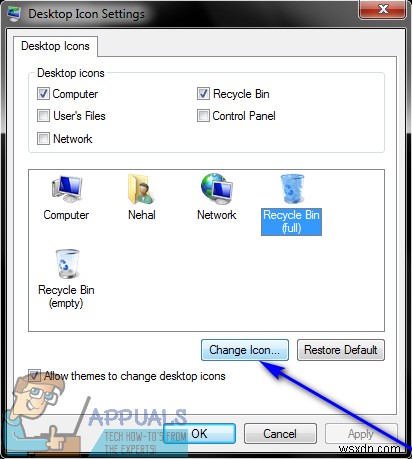Viewport: 412px width, 459px height.
Task: Click the Restore Default button
Action: tap(341, 350)
